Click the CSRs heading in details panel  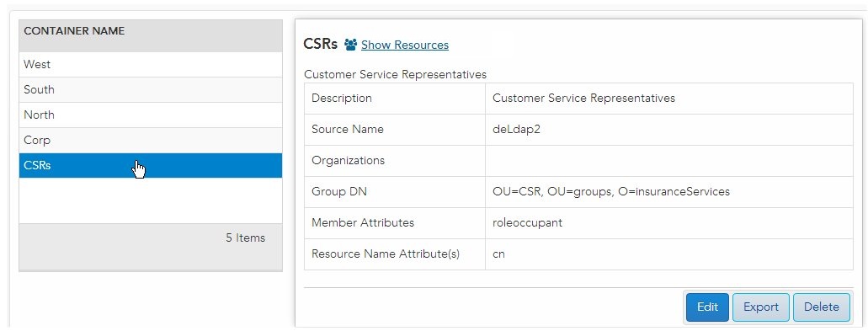[321, 45]
